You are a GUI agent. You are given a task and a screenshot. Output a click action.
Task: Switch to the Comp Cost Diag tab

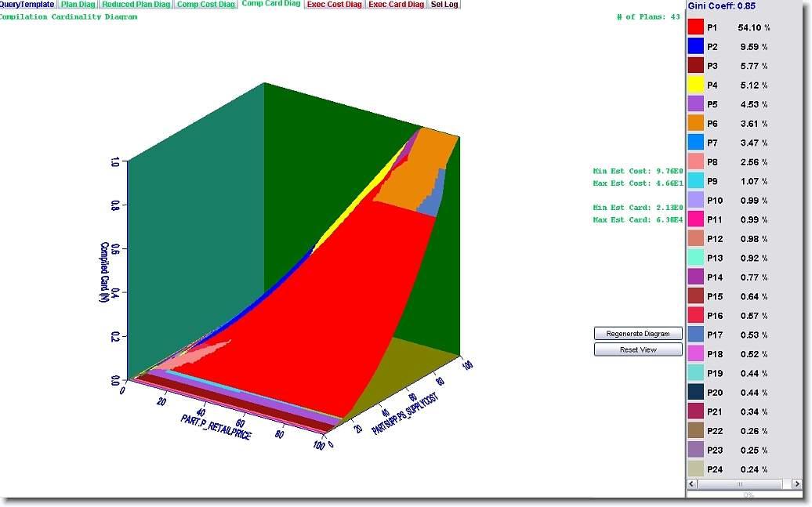(x=206, y=5)
